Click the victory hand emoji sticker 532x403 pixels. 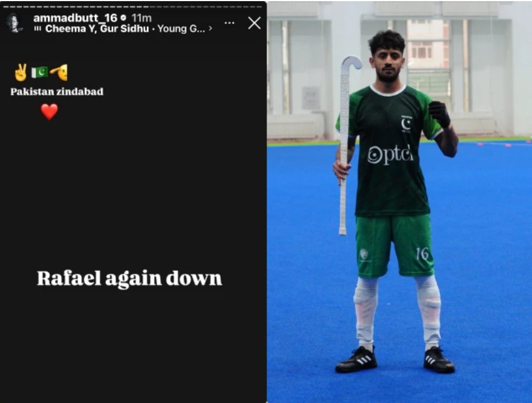click(x=21, y=72)
